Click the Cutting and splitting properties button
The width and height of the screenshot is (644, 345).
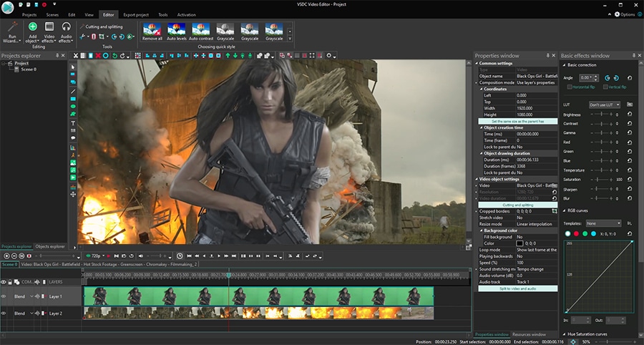pos(517,205)
